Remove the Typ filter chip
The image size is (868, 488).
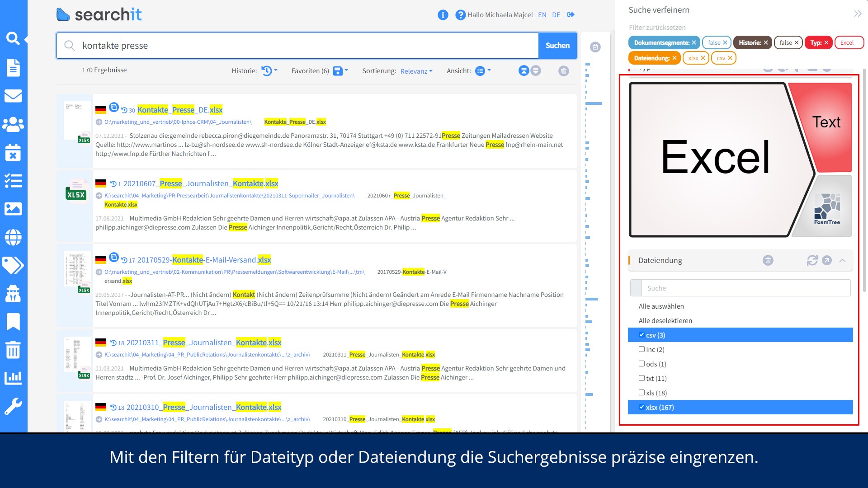click(x=826, y=42)
